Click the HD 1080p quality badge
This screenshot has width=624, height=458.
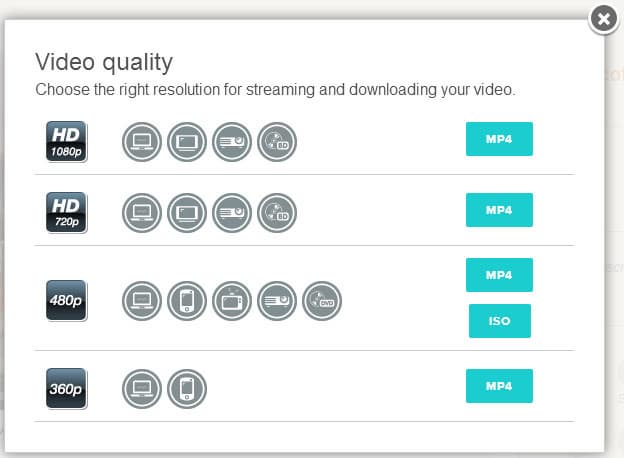click(66, 141)
